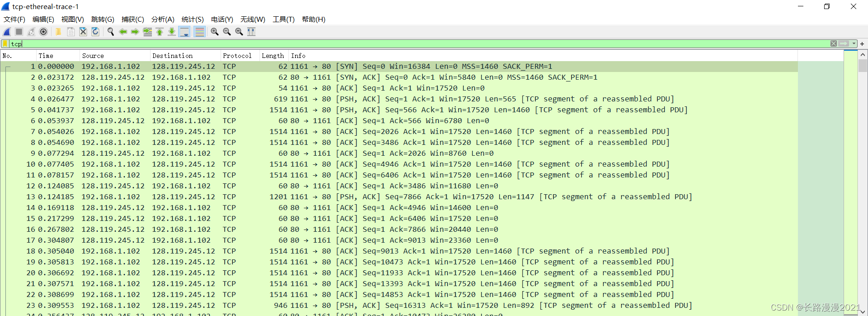Open a capture file with the folder icon
868x316 pixels.
pyautogui.click(x=58, y=32)
